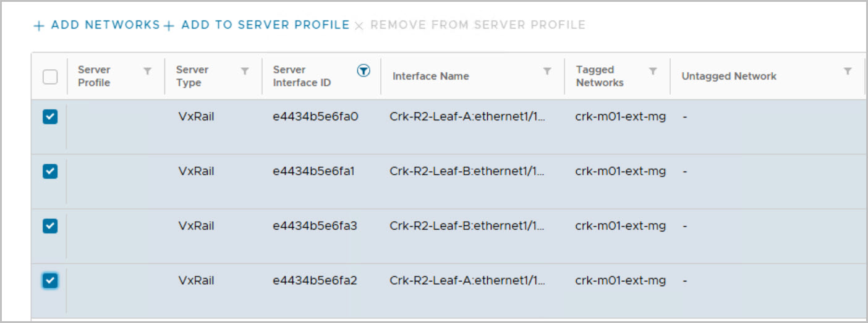Untick the checkbox for e4434b5e6fa2

coord(50,281)
